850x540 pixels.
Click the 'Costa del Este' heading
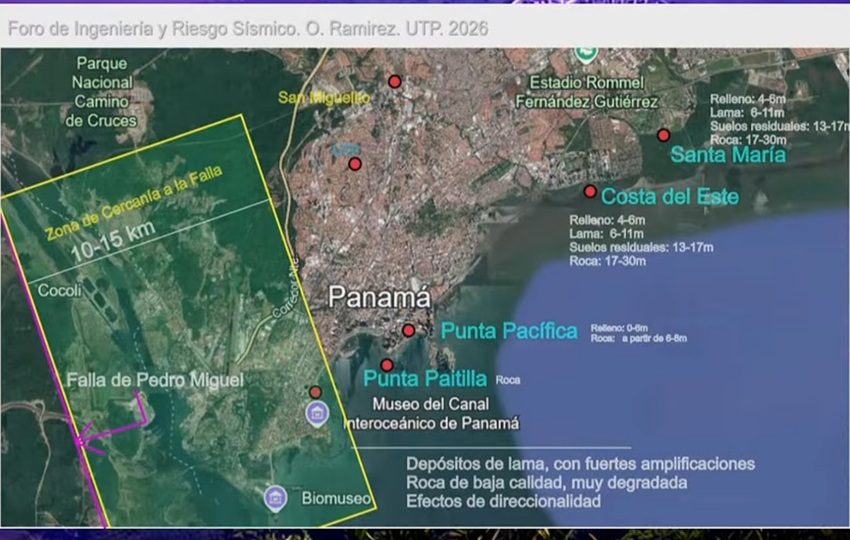coord(670,196)
